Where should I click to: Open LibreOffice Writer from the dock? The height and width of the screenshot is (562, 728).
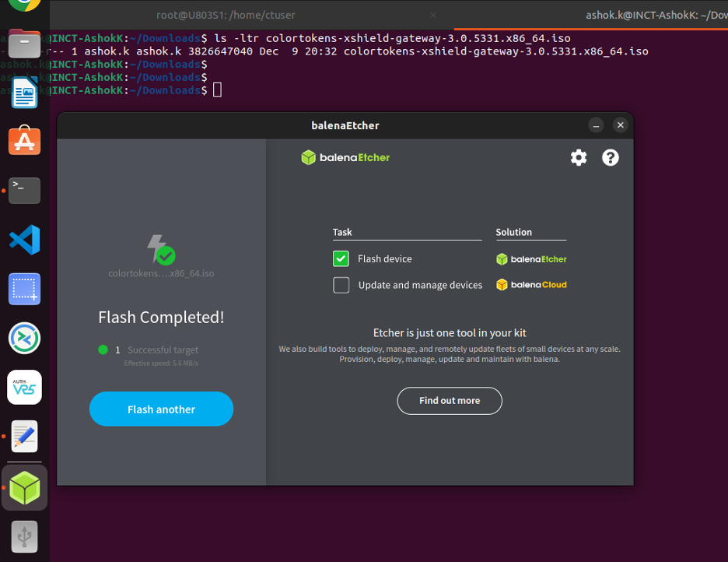coord(24,93)
